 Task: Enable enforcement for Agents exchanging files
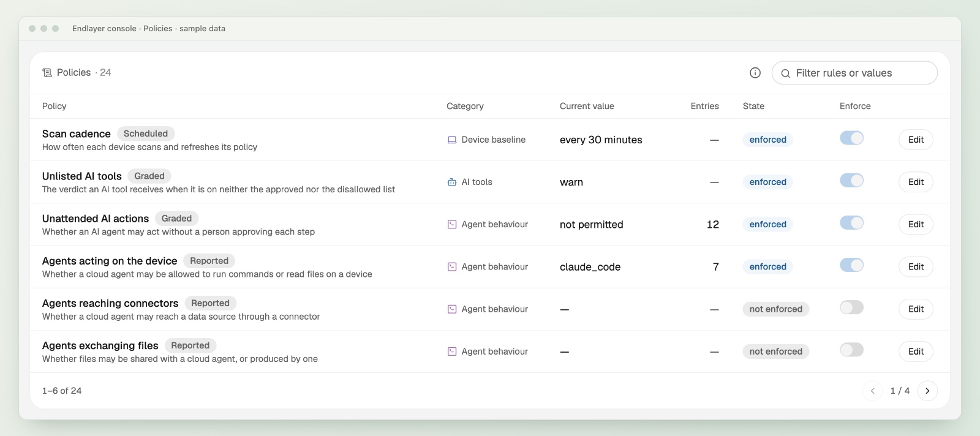[x=851, y=350]
